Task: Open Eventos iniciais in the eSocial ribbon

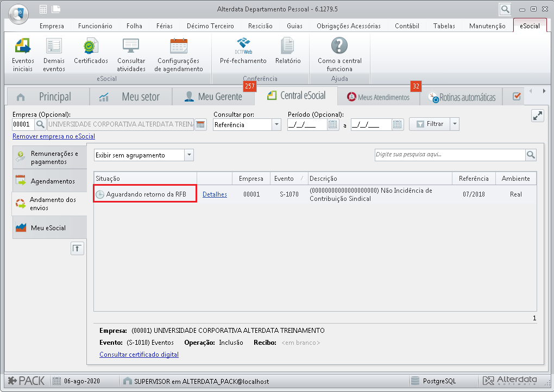Action: point(23,55)
